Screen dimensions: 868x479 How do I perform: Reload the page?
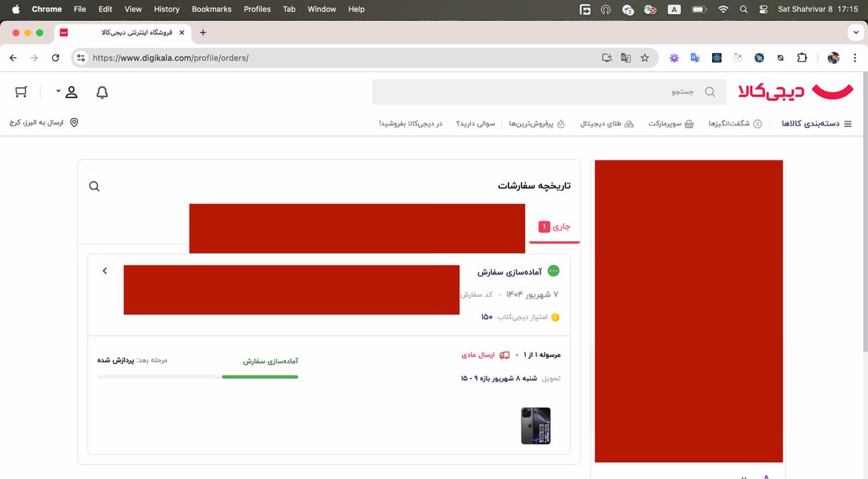(x=56, y=58)
